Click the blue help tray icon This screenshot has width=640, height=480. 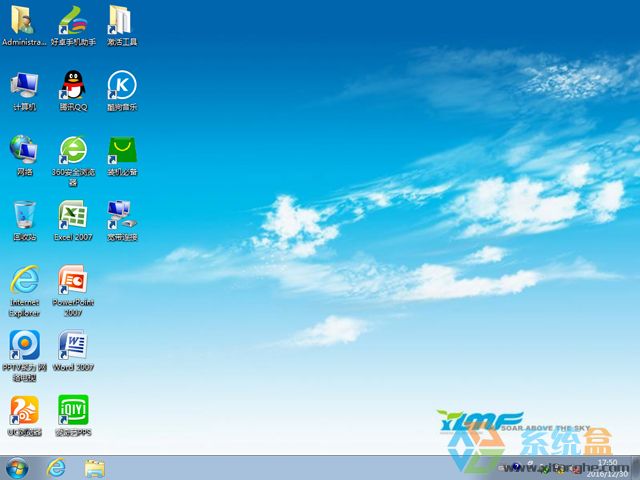516,466
